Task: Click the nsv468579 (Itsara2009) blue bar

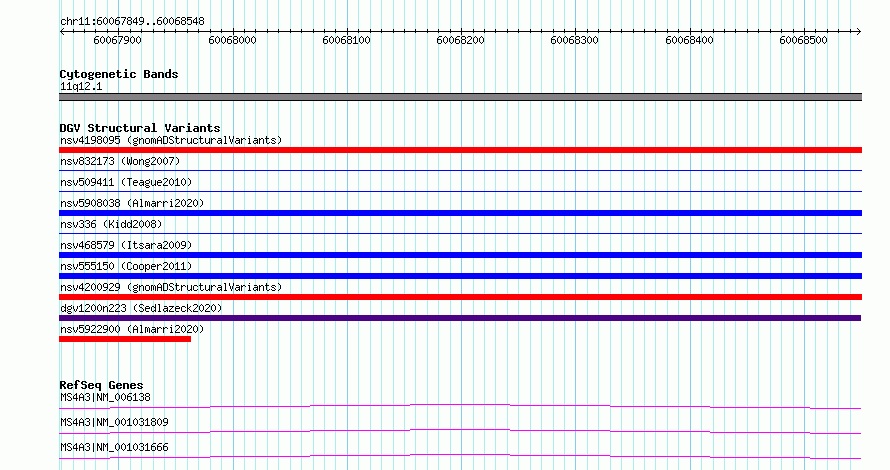Action: [460, 255]
